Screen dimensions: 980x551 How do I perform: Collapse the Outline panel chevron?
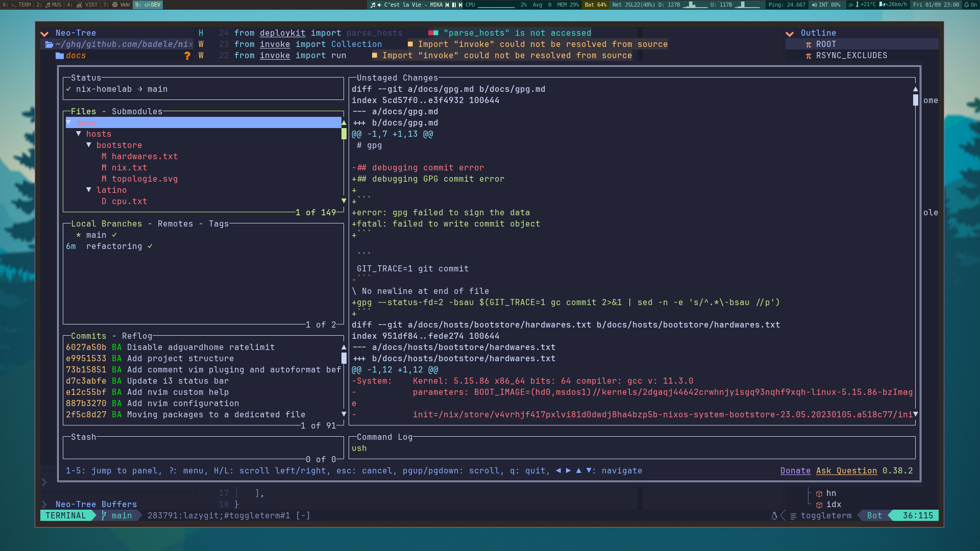(790, 34)
